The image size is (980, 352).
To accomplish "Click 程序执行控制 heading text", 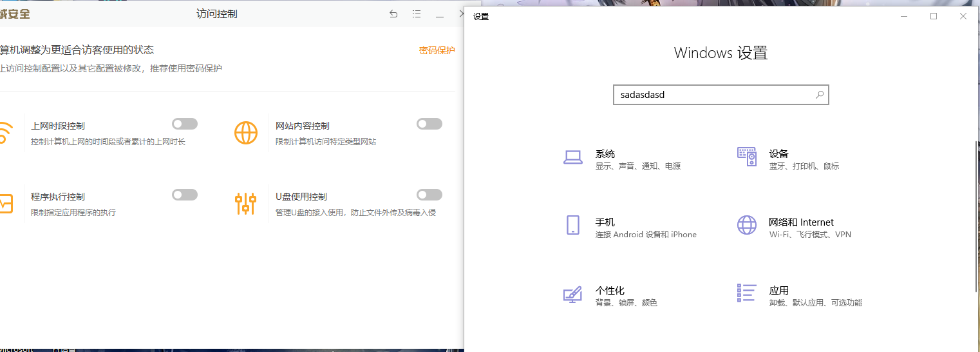I will (x=58, y=197).
